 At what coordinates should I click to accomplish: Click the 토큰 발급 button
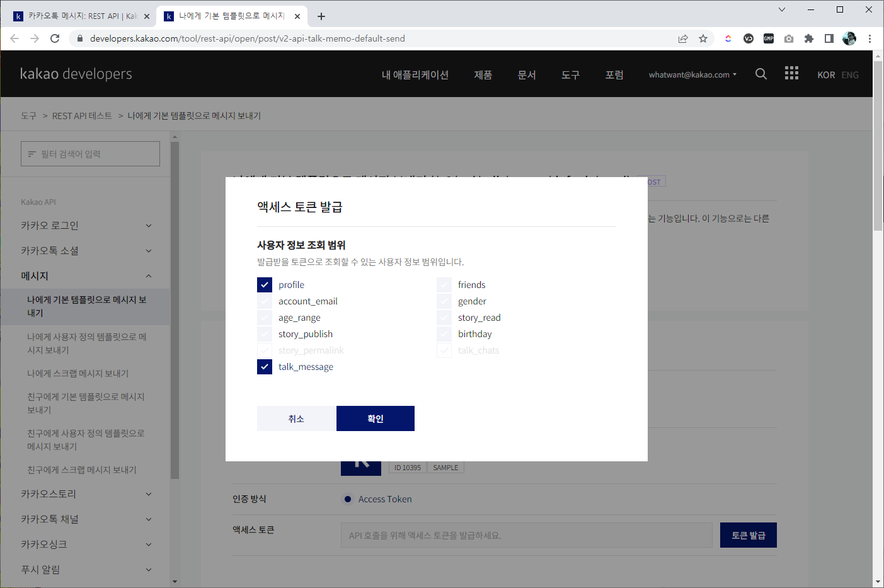tap(749, 535)
